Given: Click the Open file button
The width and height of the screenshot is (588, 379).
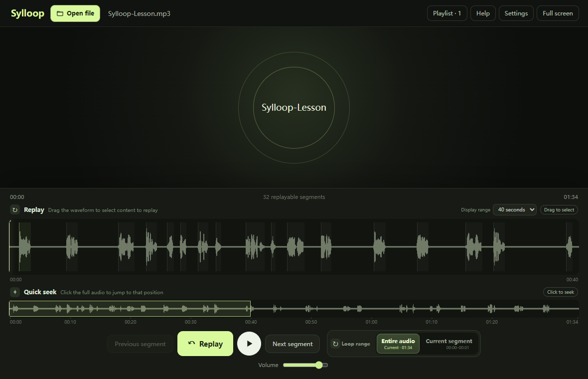Looking at the screenshot, I should click(75, 13).
